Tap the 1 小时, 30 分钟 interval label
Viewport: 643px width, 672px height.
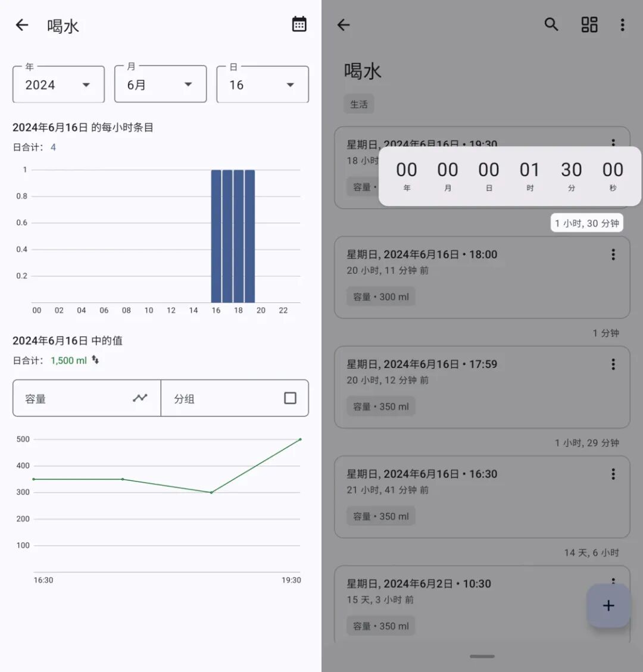click(x=587, y=223)
